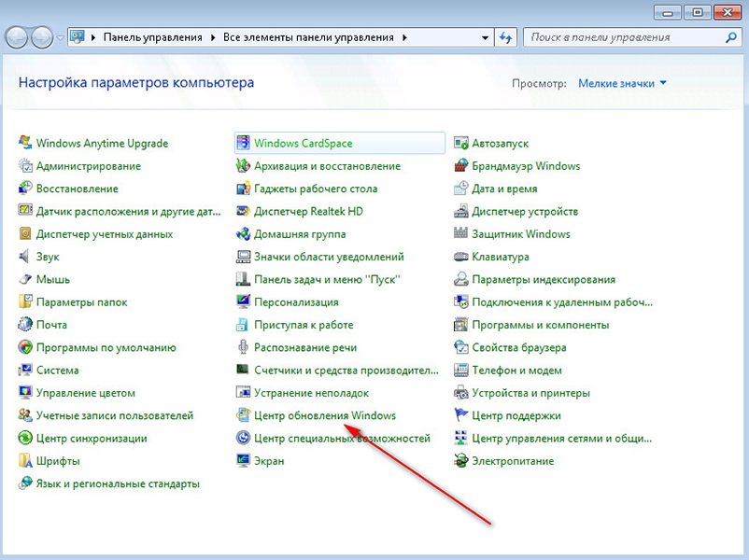Viewport: 749px width, 560px height.
Task: Open the Звук speaker icon
Action: (x=25, y=256)
